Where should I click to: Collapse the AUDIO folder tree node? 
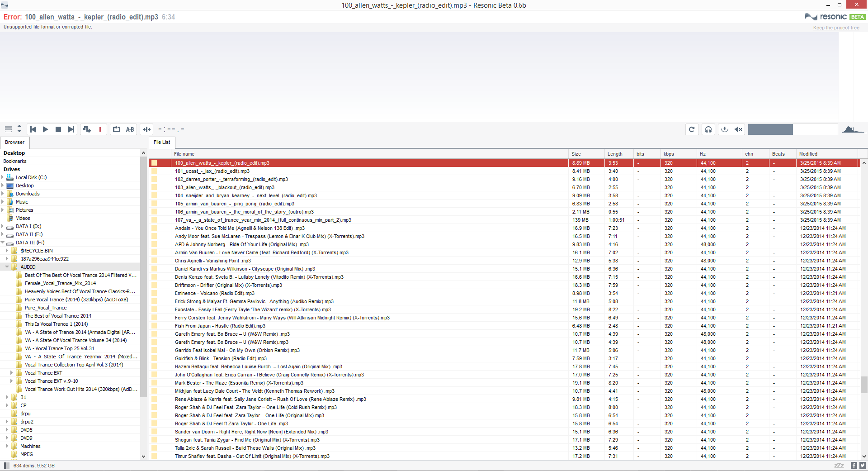pyautogui.click(x=7, y=267)
